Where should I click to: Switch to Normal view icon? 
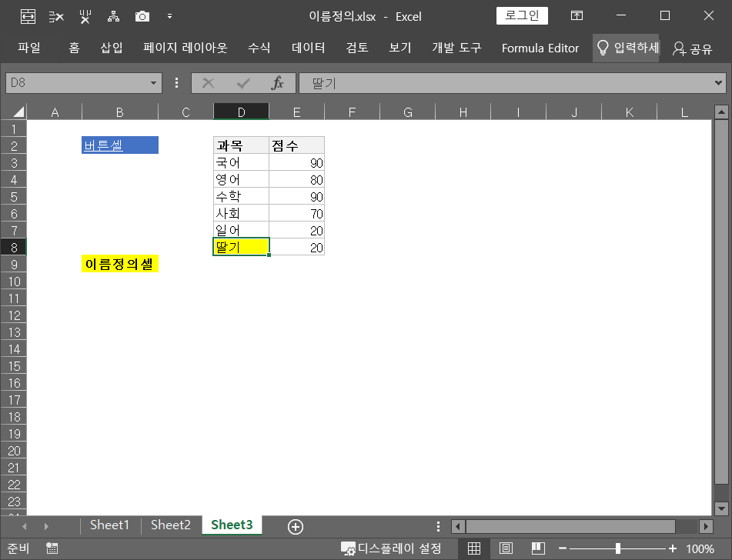coord(474,548)
